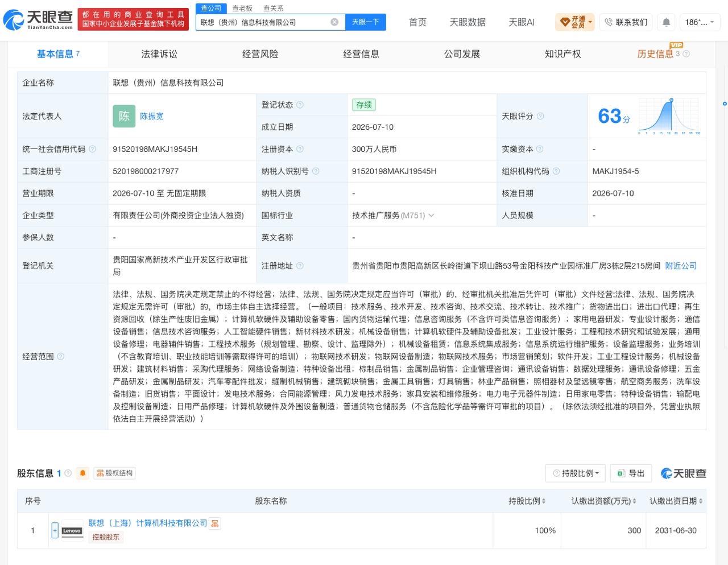Switch to 经营信息 tab
Image resolution: width=728 pixels, height=565 pixels.
361,54
